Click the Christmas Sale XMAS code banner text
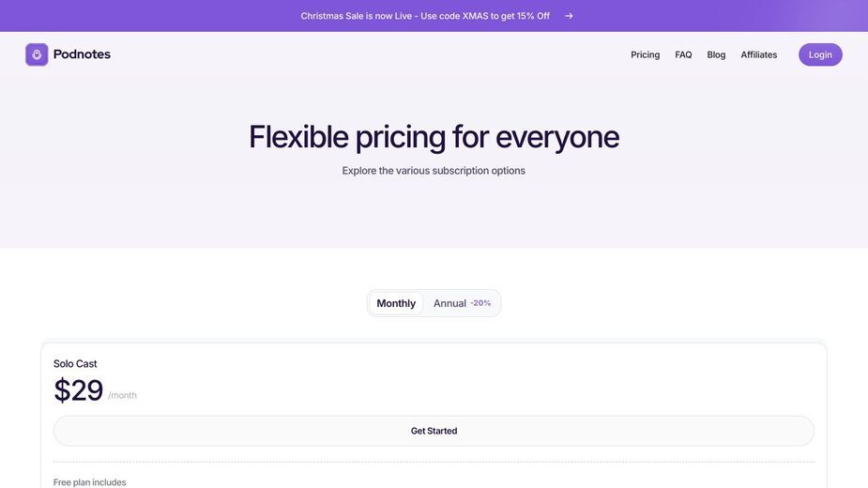Viewport: 868px width, 488px height. click(425, 16)
